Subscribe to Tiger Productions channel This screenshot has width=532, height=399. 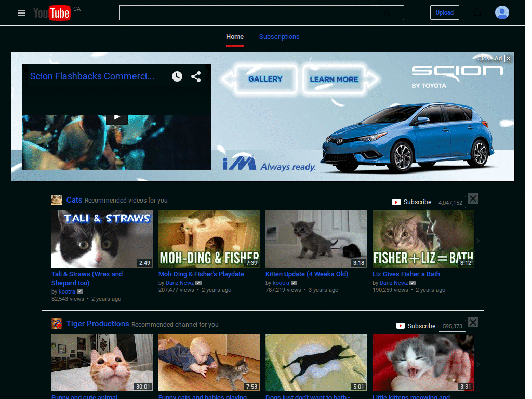coord(416,326)
